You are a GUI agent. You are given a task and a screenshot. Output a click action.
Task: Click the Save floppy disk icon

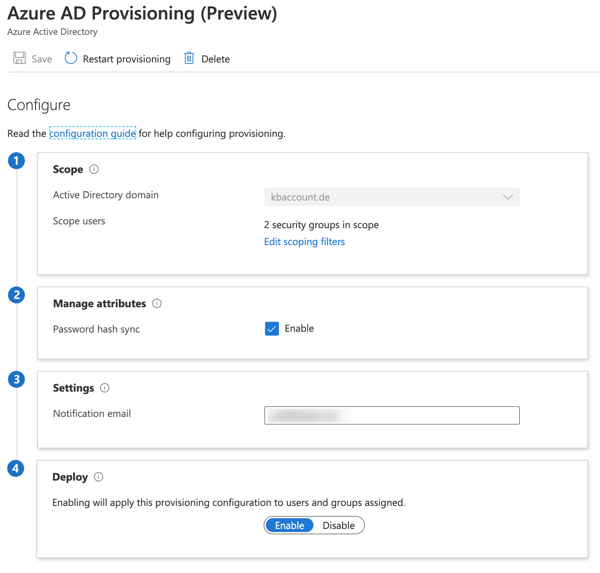click(x=19, y=58)
